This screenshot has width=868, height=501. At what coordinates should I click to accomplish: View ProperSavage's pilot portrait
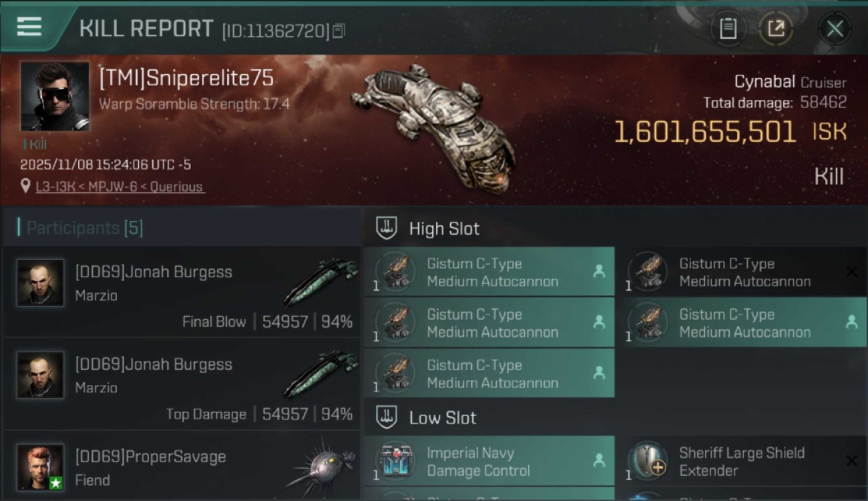point(40,467)
